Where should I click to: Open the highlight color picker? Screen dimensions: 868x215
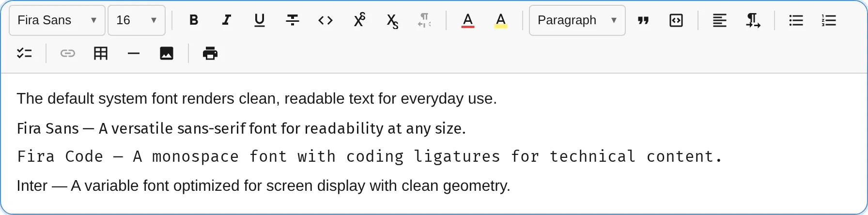501,20
